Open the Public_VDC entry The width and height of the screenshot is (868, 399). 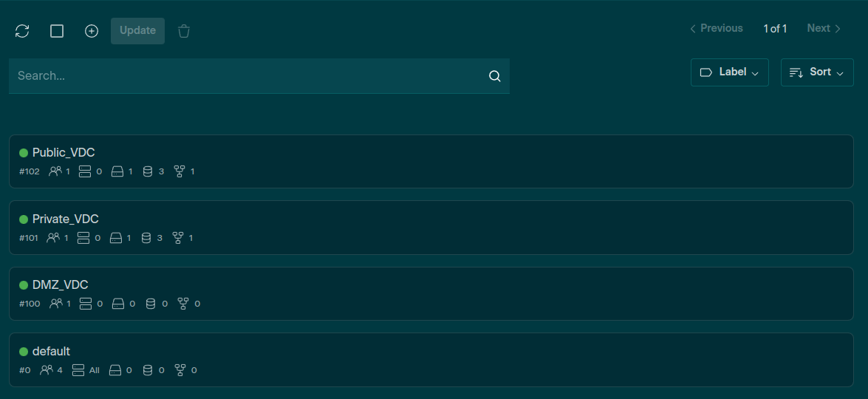click(64, 153)
